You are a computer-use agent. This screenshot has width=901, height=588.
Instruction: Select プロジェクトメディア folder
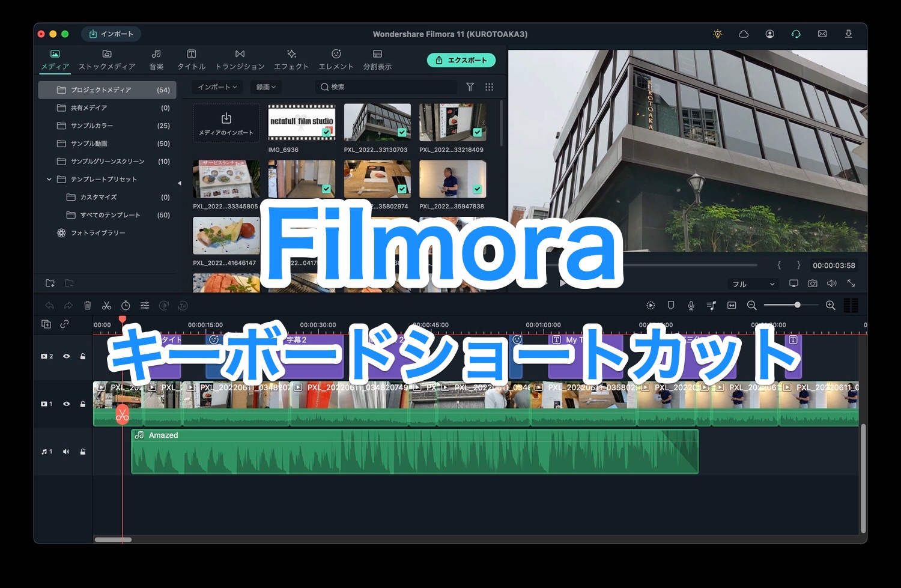(x=107, y=90)
